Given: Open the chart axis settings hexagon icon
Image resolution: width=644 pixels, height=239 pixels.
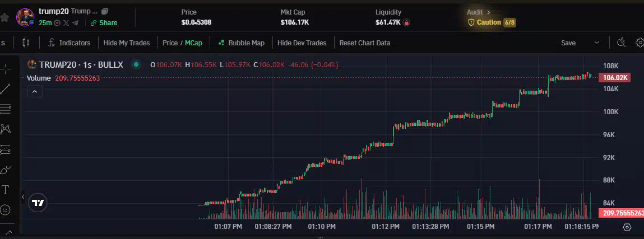Looking at the screenshot, I should click(627, 227).
